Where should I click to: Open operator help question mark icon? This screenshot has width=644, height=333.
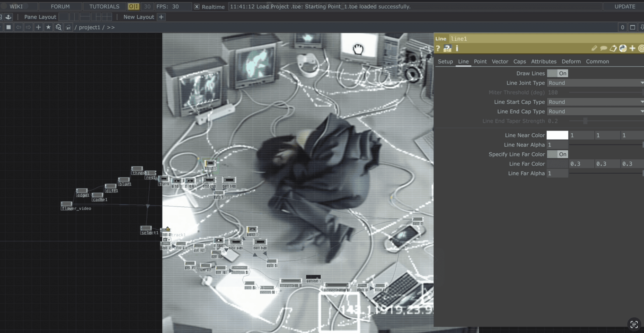pos(438,48)
